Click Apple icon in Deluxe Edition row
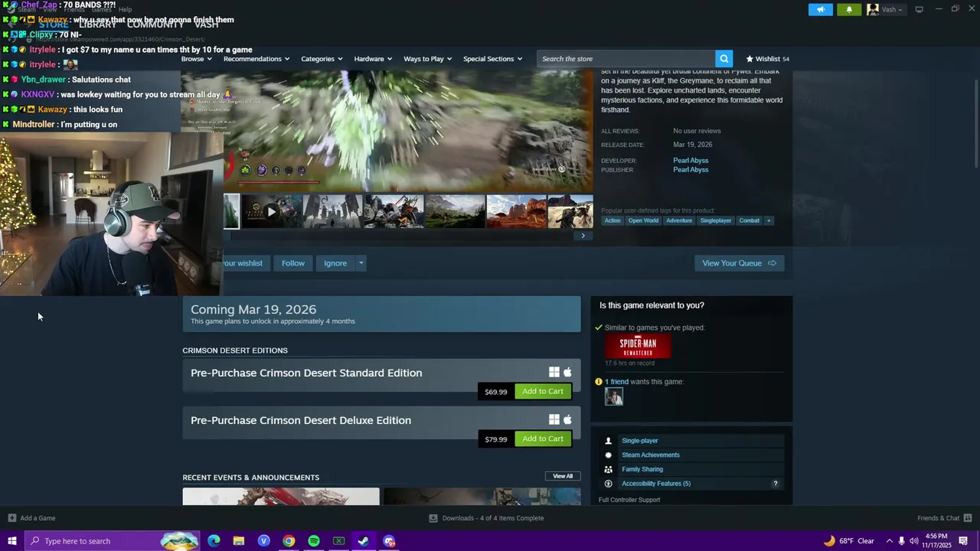Viewport: 980px width, 551px height. 567,419
